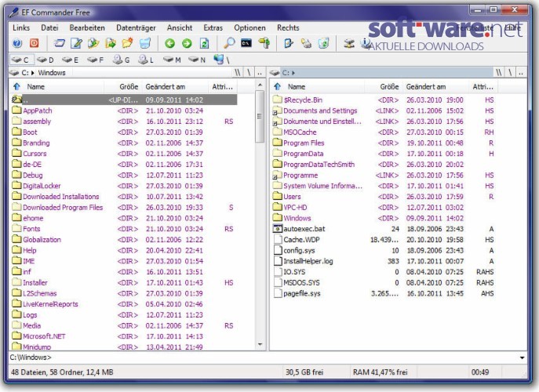Viewport: 539px width, 392px height.
Task: Sort right pane by Attri... column
Action: click(x=483, y=86)
